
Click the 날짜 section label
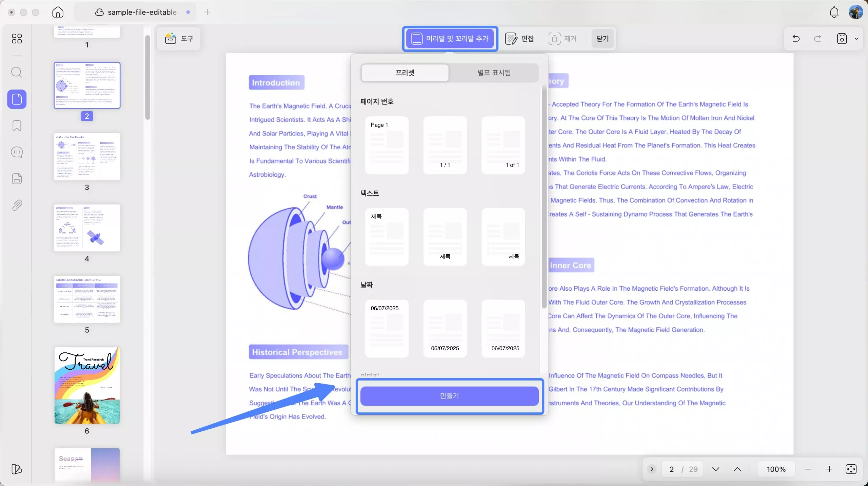click(367, 285)
